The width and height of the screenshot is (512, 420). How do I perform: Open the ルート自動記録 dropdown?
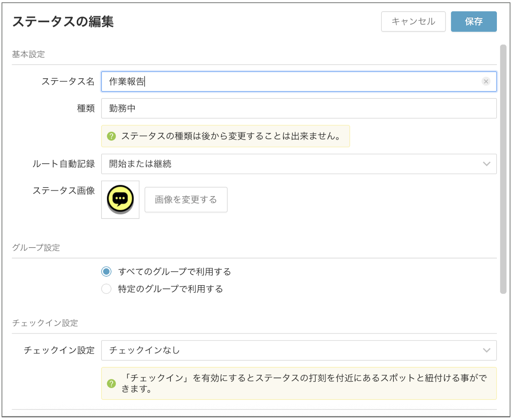(x=299, y=164)
